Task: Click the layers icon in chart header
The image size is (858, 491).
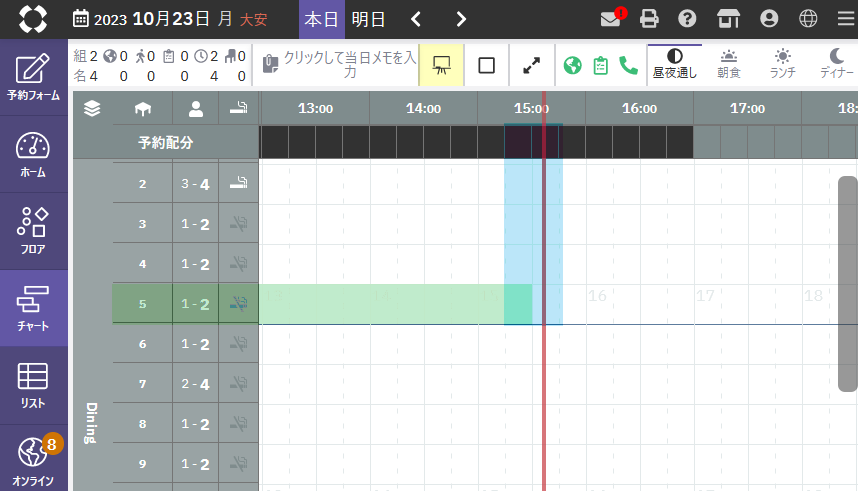Action: coord(92,109)
